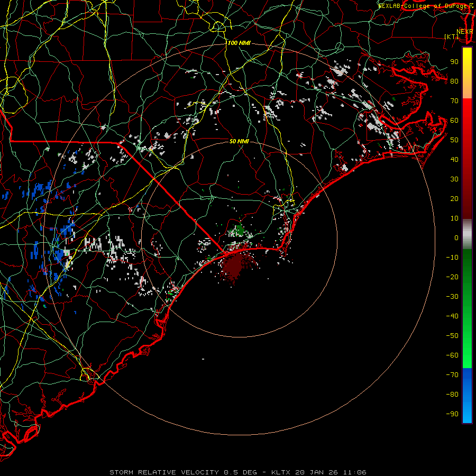Click the -10 value on velocity scale

452,258
